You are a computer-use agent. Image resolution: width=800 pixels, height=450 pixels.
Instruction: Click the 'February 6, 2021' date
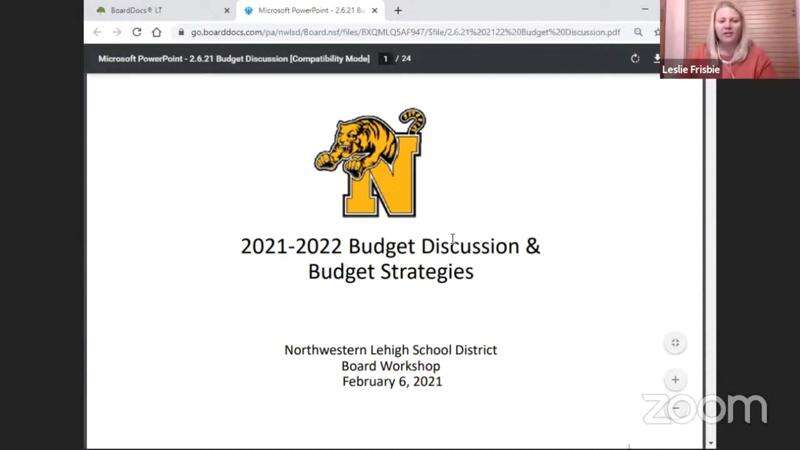[x=392, y=382]
